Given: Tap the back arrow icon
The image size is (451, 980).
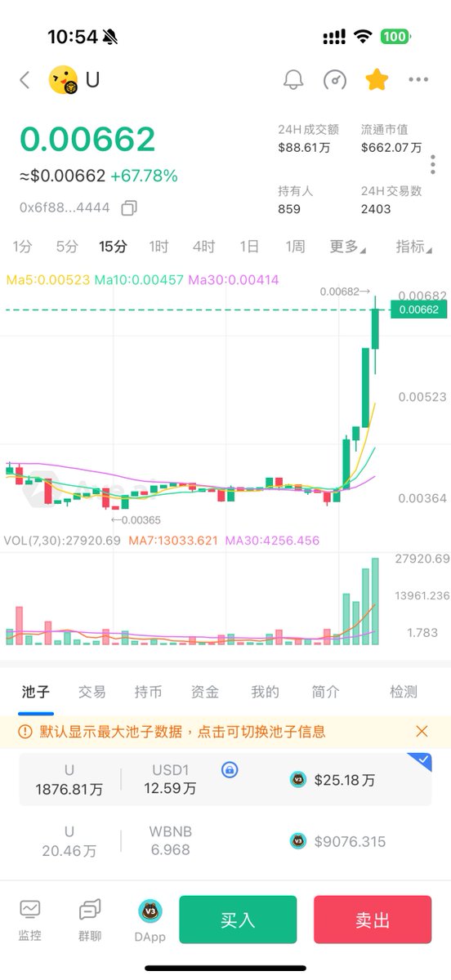Looking at the screenshot, I should click(25, 79).
